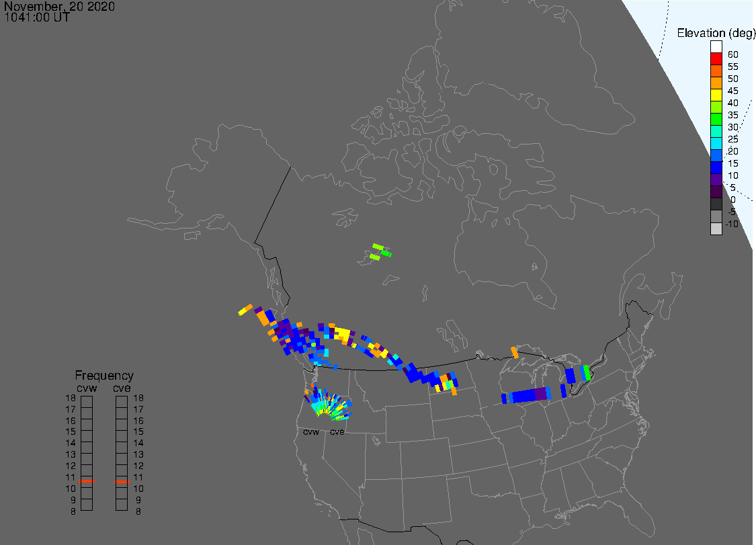Click the "cve" heading above the frequency bar

tap(122, 388)
